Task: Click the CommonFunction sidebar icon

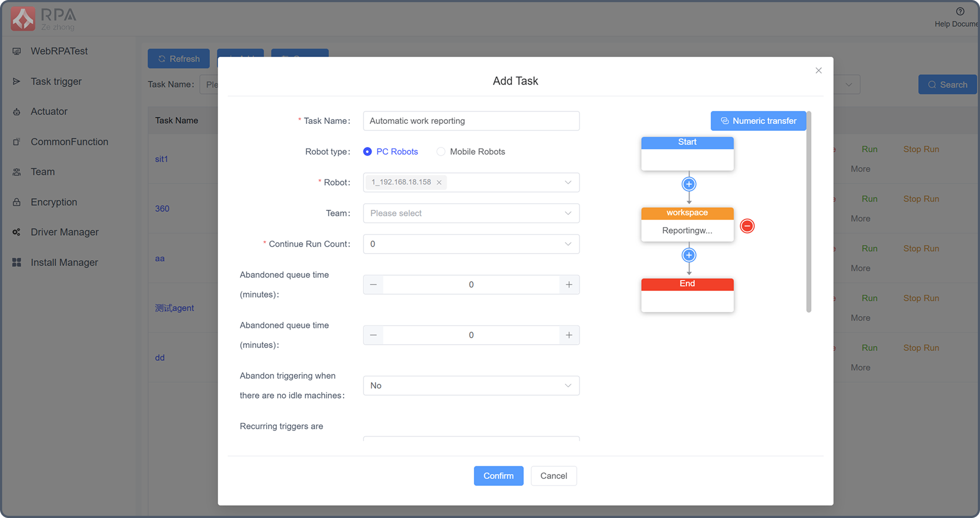Action: click(x=17, y=142)
